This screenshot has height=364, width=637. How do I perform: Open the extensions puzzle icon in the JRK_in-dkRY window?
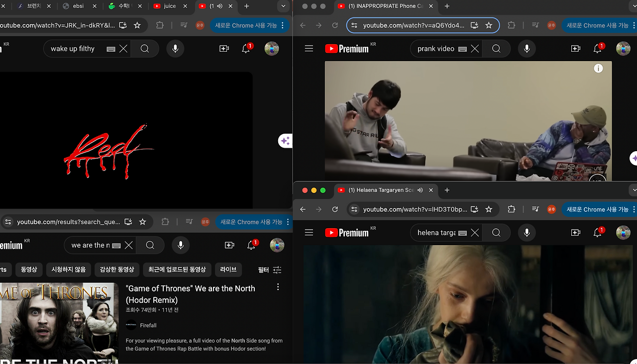(x=160, y=25)
